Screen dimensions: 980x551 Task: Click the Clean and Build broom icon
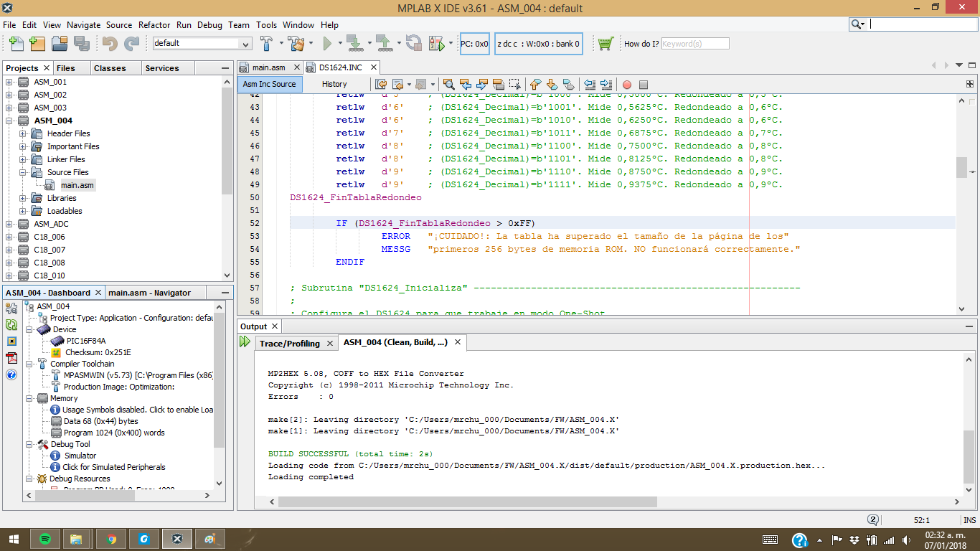296,43
